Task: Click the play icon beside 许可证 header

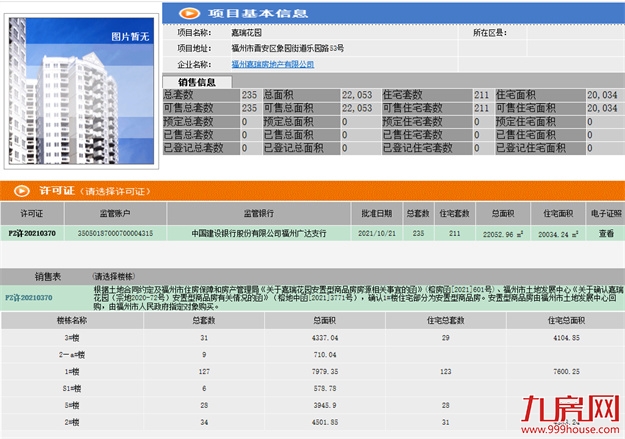Action: (x=22, y=191)
